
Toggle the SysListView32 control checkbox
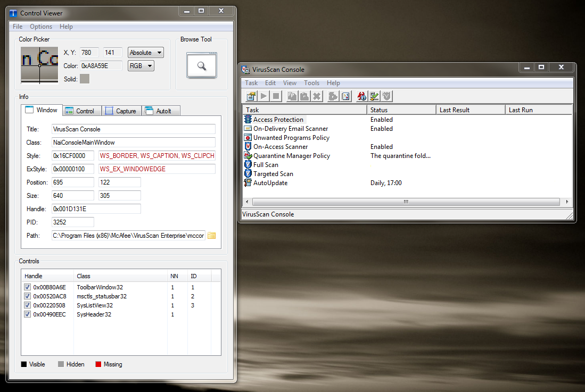pos(28,305)
